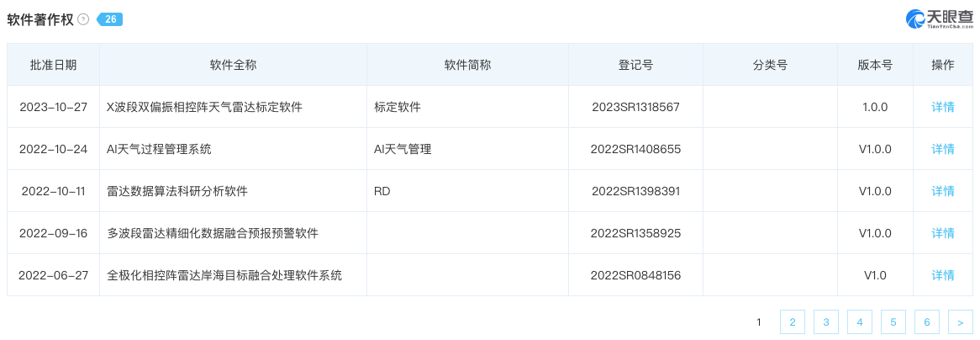Click the blue 26 count badge

click(x=110, y=19)
